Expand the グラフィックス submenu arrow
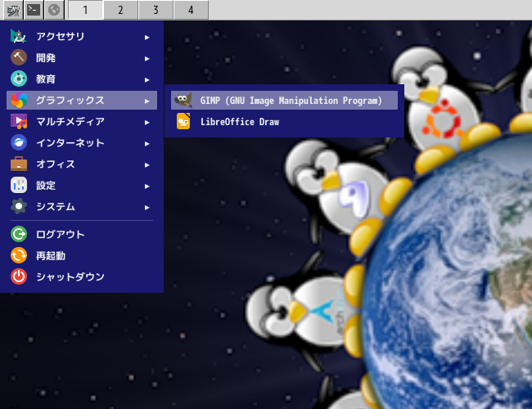 click(x=147, y=101)
